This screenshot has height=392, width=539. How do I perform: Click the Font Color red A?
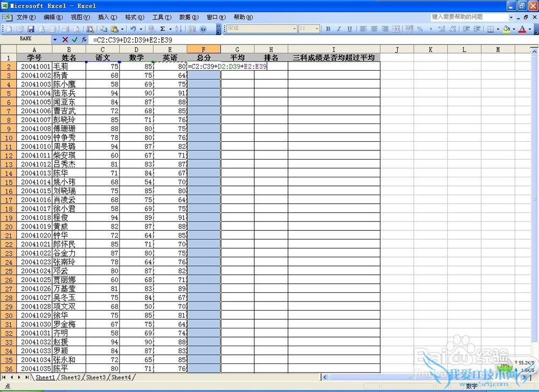[522, 29]
